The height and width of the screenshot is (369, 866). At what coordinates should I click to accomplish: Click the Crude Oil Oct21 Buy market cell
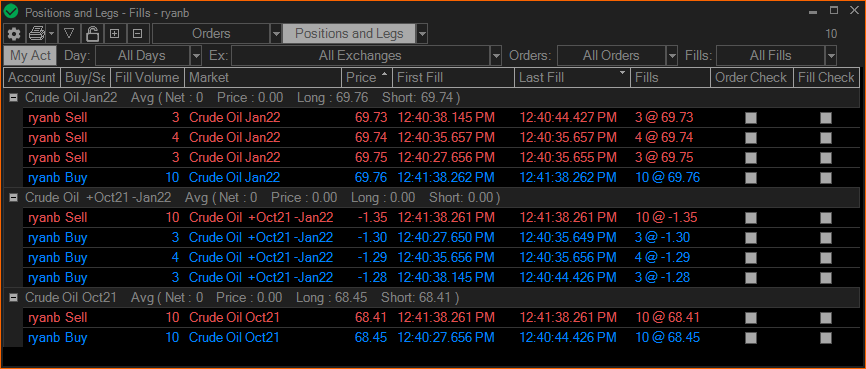234,338
